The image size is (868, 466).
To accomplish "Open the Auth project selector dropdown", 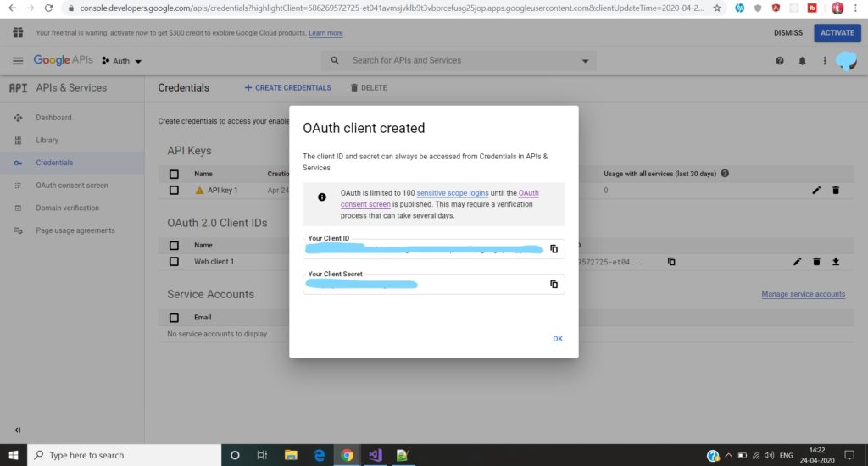I will tap(122, 61).
